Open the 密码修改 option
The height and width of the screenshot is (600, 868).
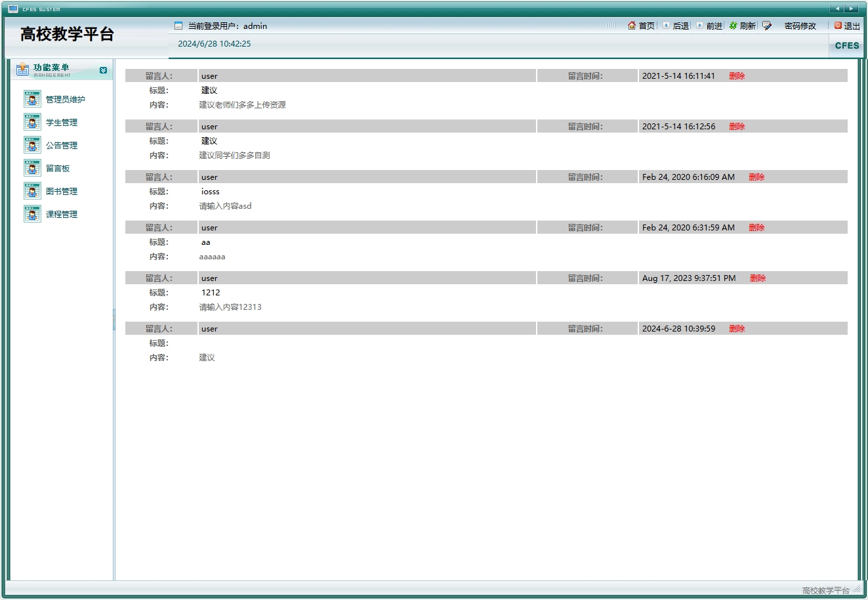799,25
